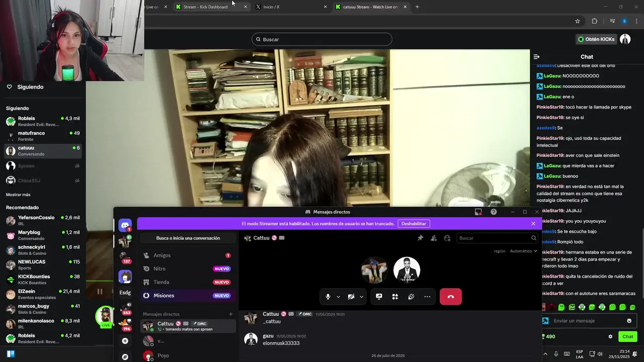Open Windows Start menu
This screenshot has width=644, height=362.
(x=11, y=354)
